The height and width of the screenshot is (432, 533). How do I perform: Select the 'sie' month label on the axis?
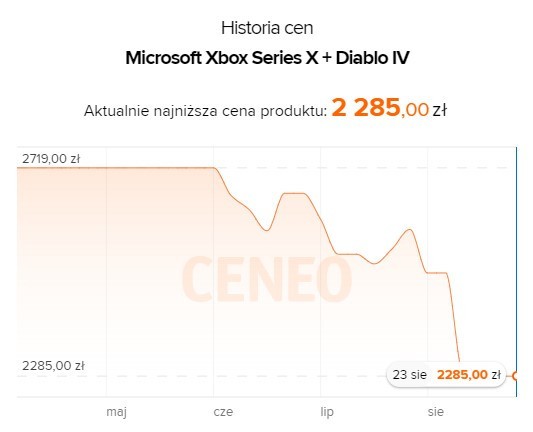pyautogui.click(x=435, y=412)
